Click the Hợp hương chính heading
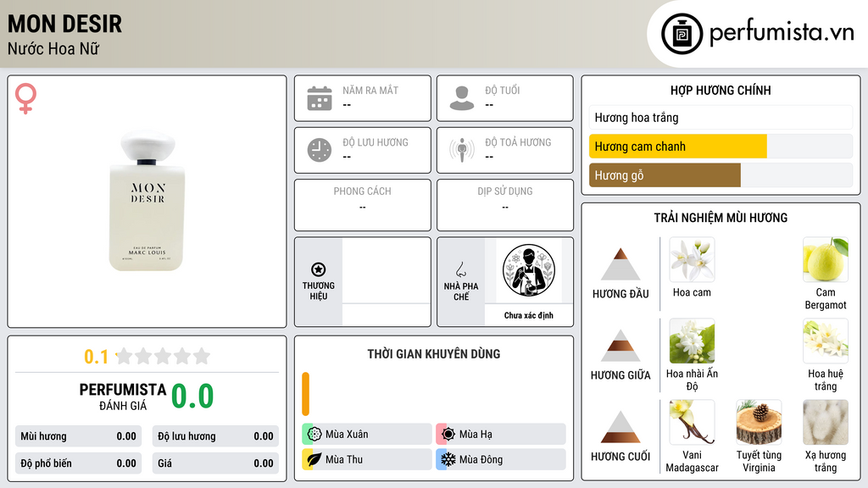This screenshot has height=488, width=868. [721, 90]
